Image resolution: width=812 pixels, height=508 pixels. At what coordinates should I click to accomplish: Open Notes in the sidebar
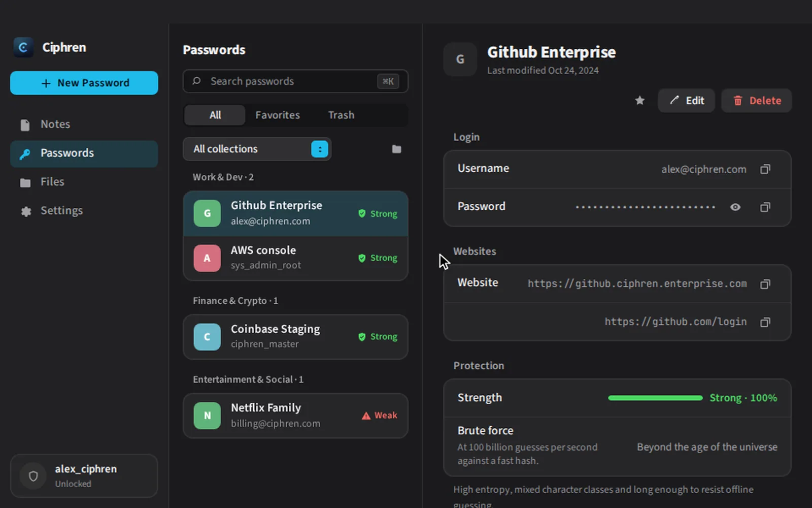pyautogui.click(x=84, y=124)
